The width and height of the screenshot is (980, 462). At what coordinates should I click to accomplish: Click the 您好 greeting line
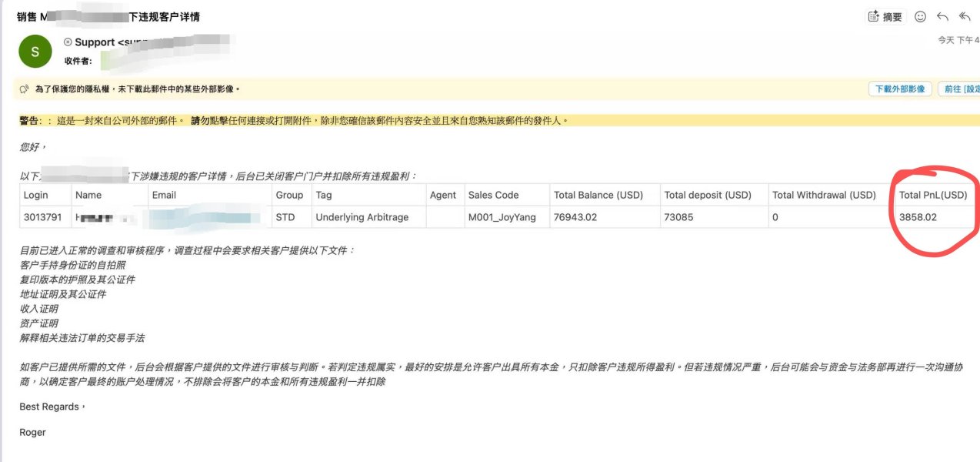coord(33,146)
